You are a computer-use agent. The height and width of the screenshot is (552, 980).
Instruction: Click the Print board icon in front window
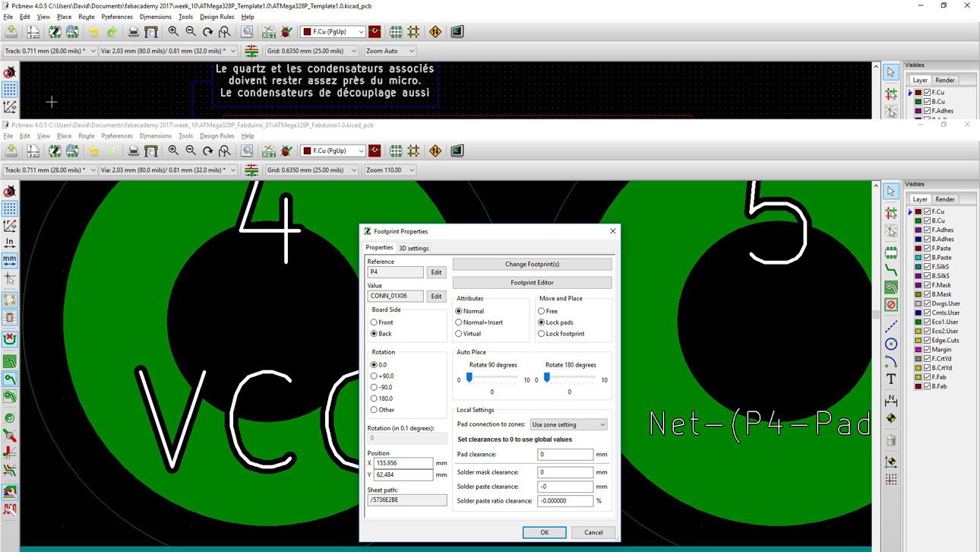(133, 151)
